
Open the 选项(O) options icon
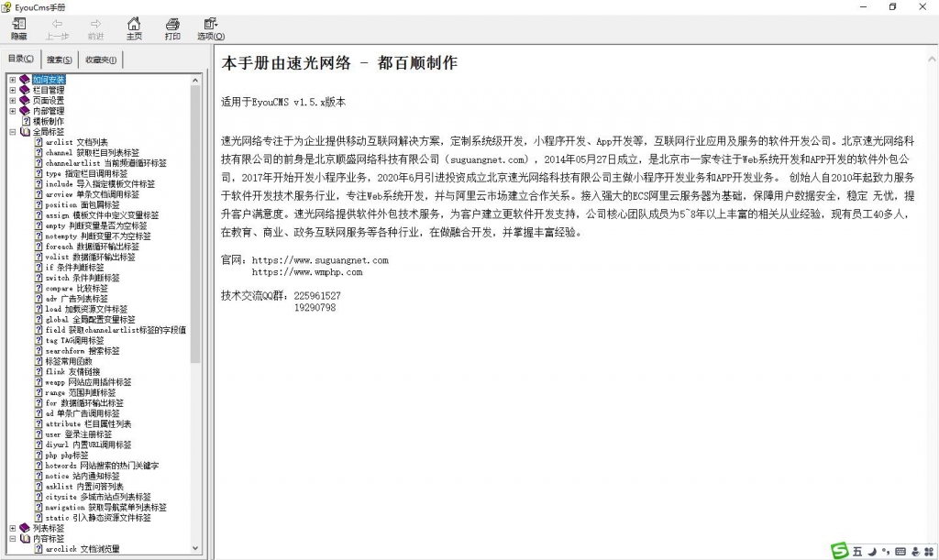[210, 24]
